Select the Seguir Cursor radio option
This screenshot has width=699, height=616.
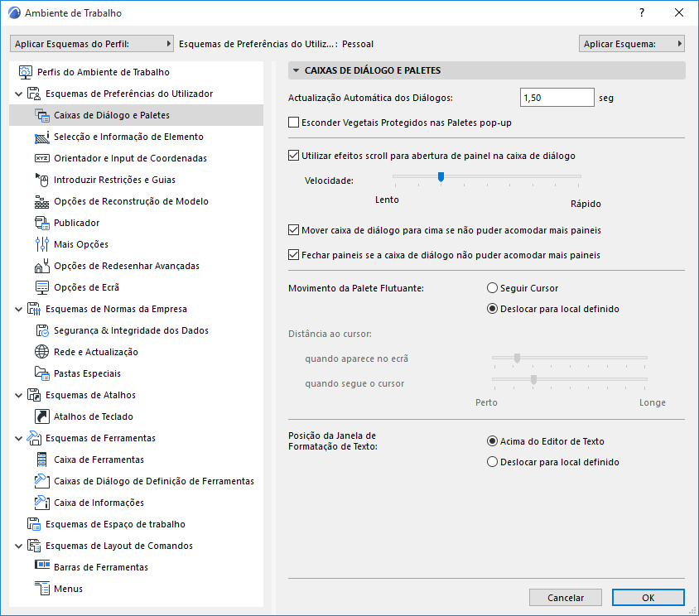click(x=493, y=288)
